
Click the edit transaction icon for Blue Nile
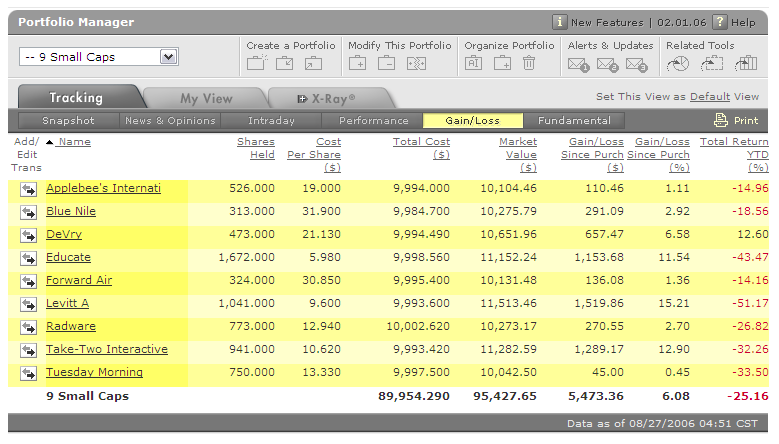27,212
